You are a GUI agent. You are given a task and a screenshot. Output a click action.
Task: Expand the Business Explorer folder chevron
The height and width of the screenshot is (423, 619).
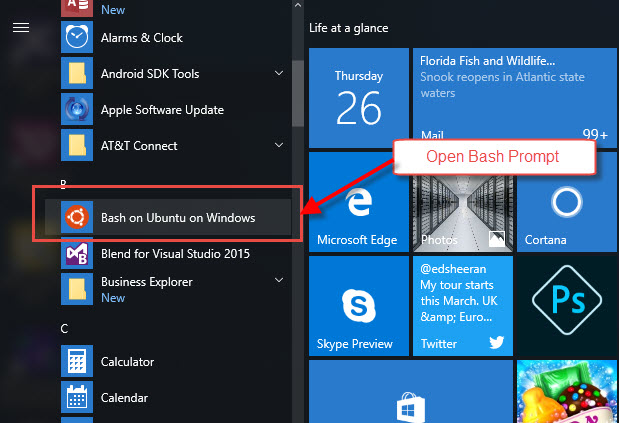279,280
